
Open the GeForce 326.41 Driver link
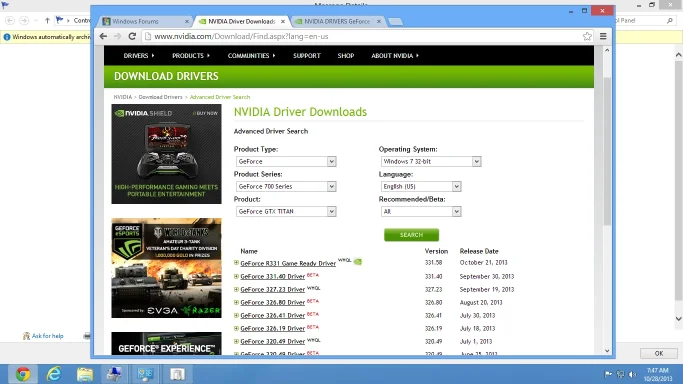(272, 316)
